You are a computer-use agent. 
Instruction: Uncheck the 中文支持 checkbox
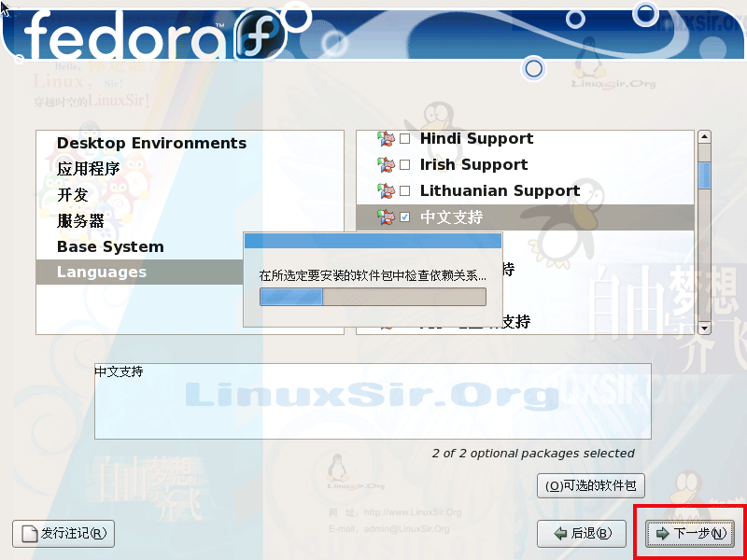click(x=404, y=217)
